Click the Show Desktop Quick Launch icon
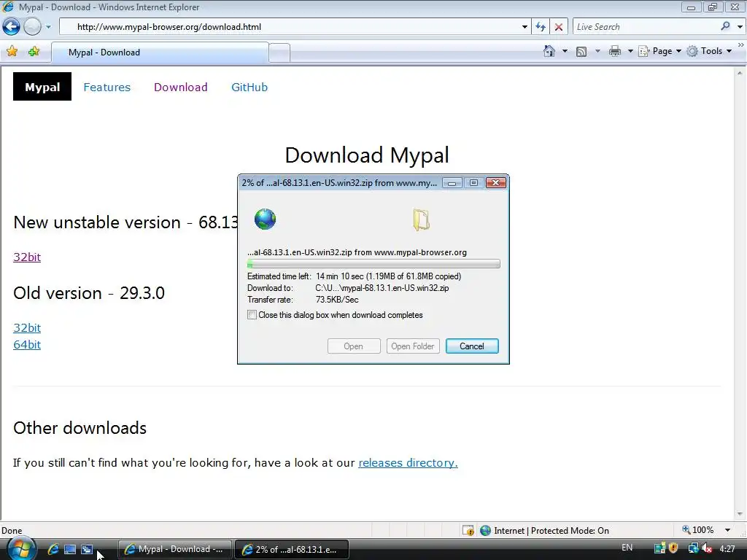Image resolution: width=747 pixels, height=560 pixels. pos(70,550)
